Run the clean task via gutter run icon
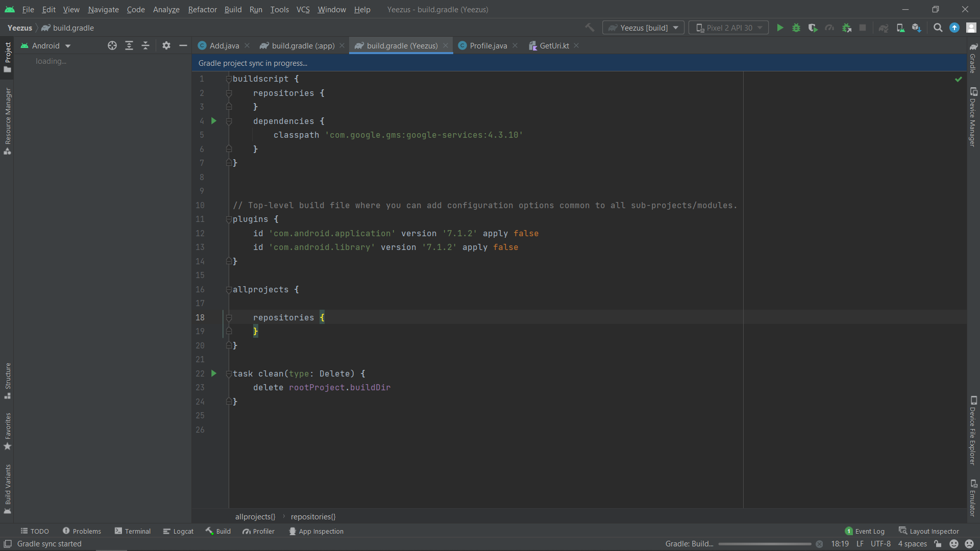 click(214, 373)
